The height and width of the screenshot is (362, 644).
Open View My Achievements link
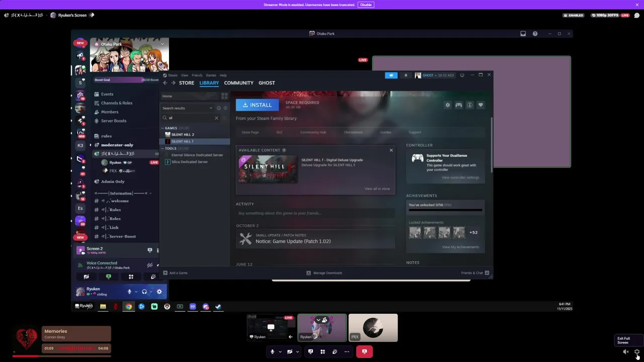[460, 247]
